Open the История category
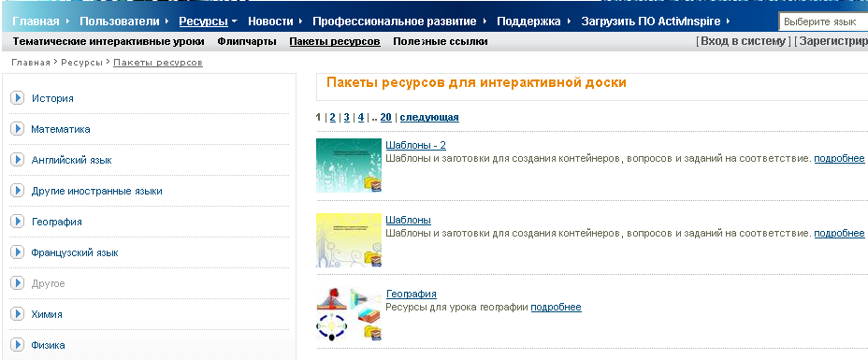Image resolution: width=868 pixels, height=360 pixels. (x=52, y=98)
